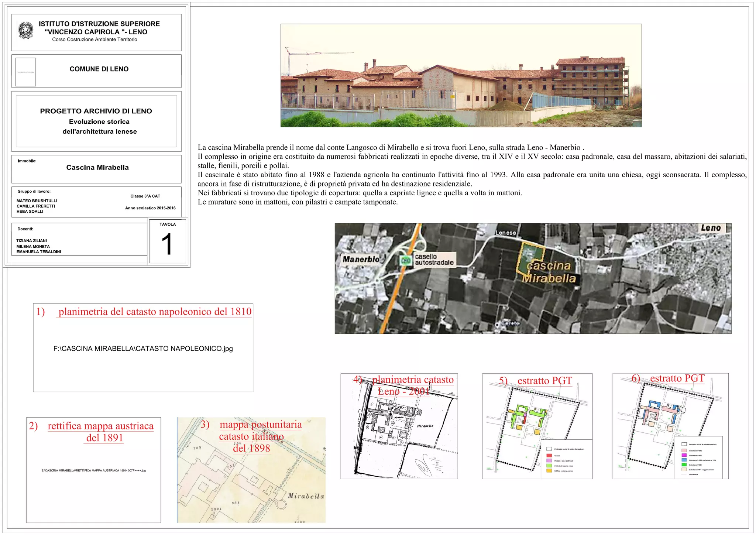Click the green highway sign icon on the map
The image size is (756, 535).
406,260
